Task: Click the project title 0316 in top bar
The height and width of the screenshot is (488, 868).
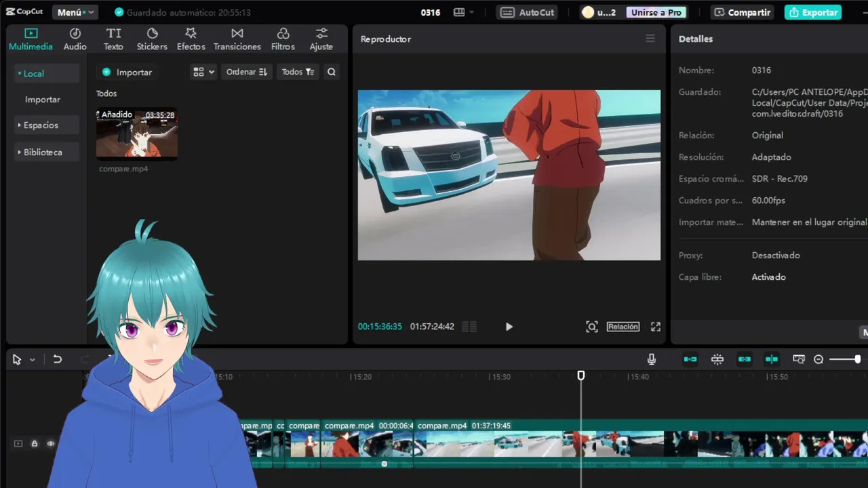Action: 431,12
